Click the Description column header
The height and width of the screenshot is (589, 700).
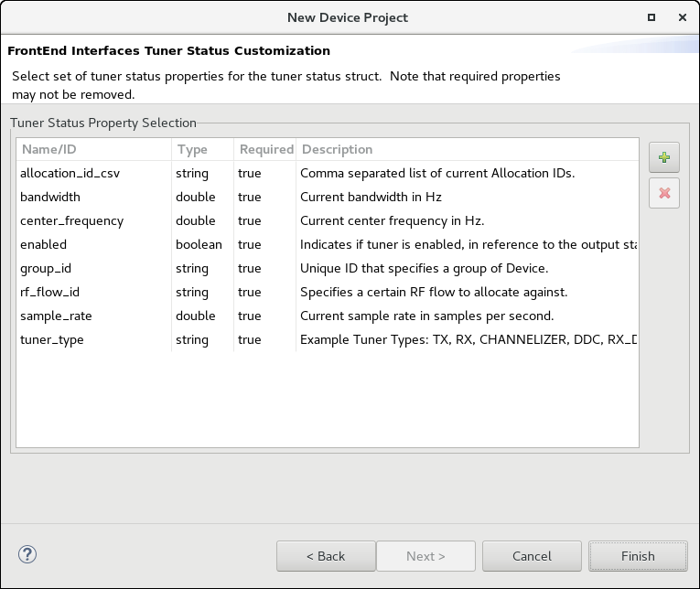point(467,149)
